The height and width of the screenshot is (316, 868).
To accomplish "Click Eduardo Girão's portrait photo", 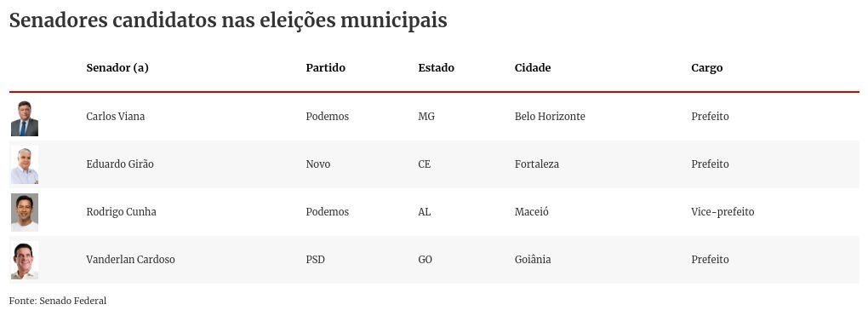I will point(25,166).
